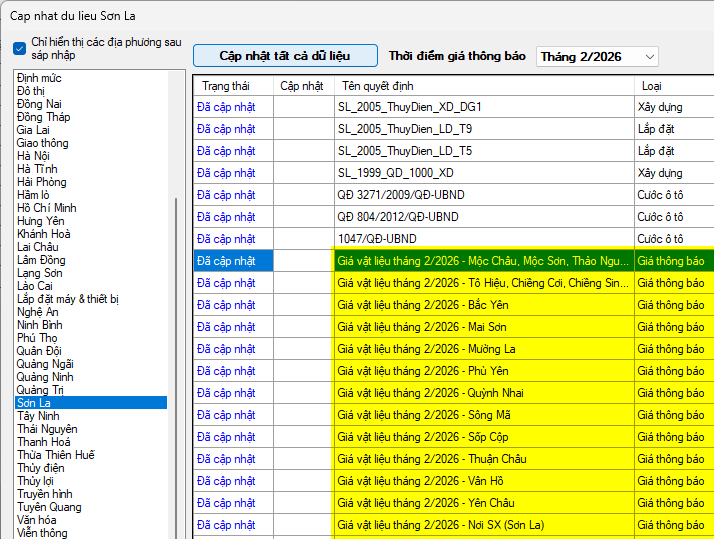Choose 'Quảng Ninh' from the left list
This screenshot has height=539, width=714.
click(x=45, y=377)
